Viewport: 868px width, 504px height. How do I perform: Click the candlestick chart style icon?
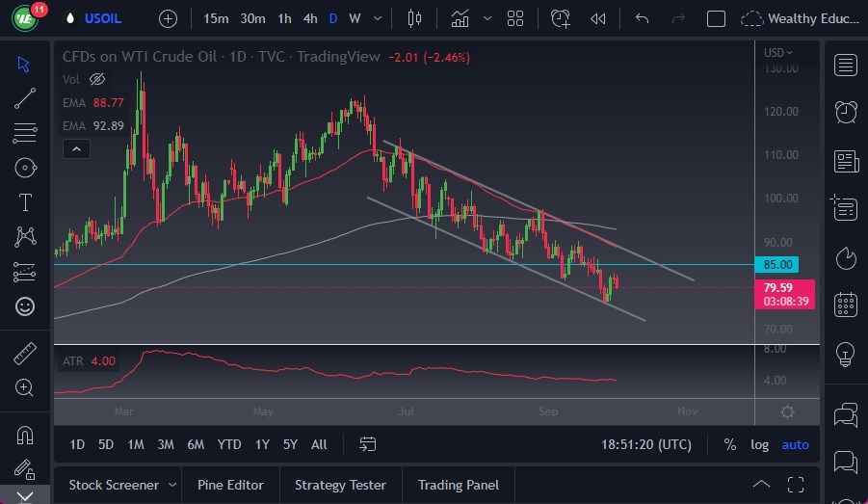pos(415,18)
